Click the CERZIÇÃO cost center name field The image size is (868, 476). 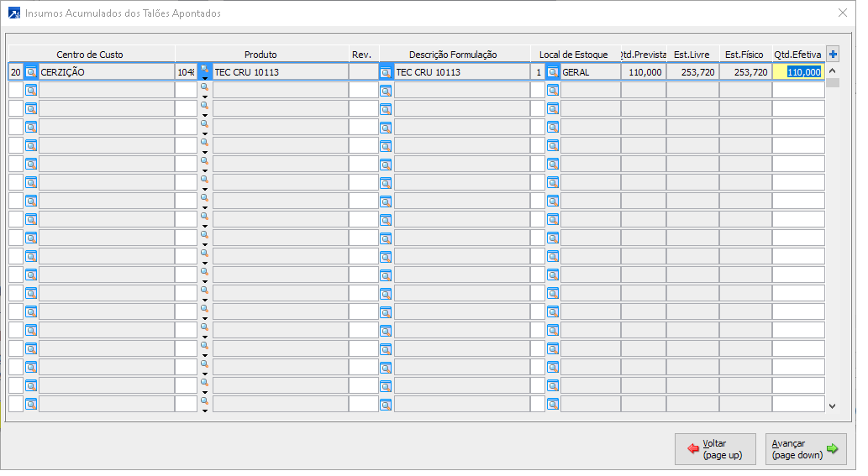(x=106, y=72)
